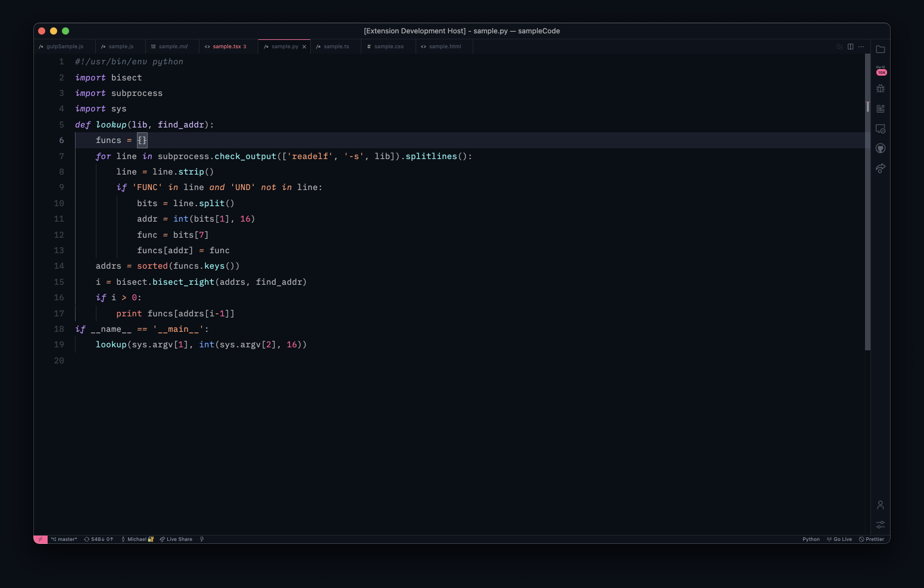Click Live Share in the status bar
924x588 pixels.
pyautogui.click(x=176, y=539)
